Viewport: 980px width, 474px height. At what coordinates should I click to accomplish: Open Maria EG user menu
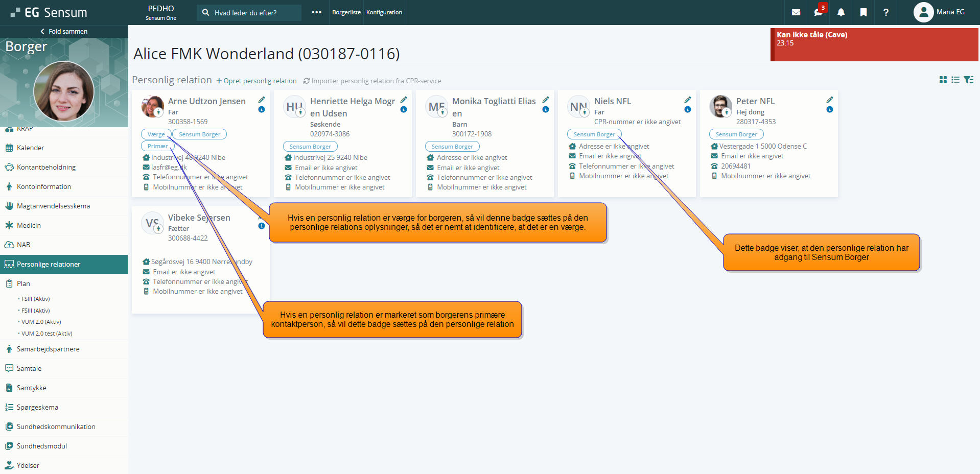coord(939,12)
